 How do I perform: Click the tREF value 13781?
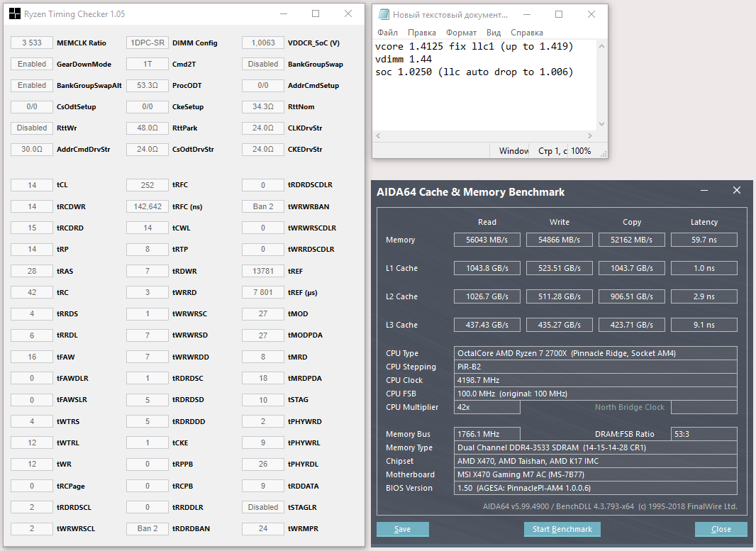point(263,271)
